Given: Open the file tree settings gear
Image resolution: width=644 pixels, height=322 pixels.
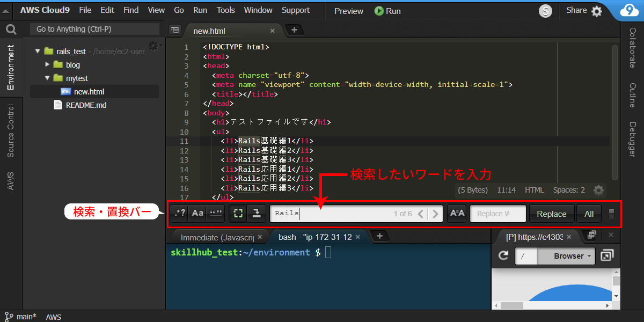Looking at the screenshot, I should click(x=154, y=46).
